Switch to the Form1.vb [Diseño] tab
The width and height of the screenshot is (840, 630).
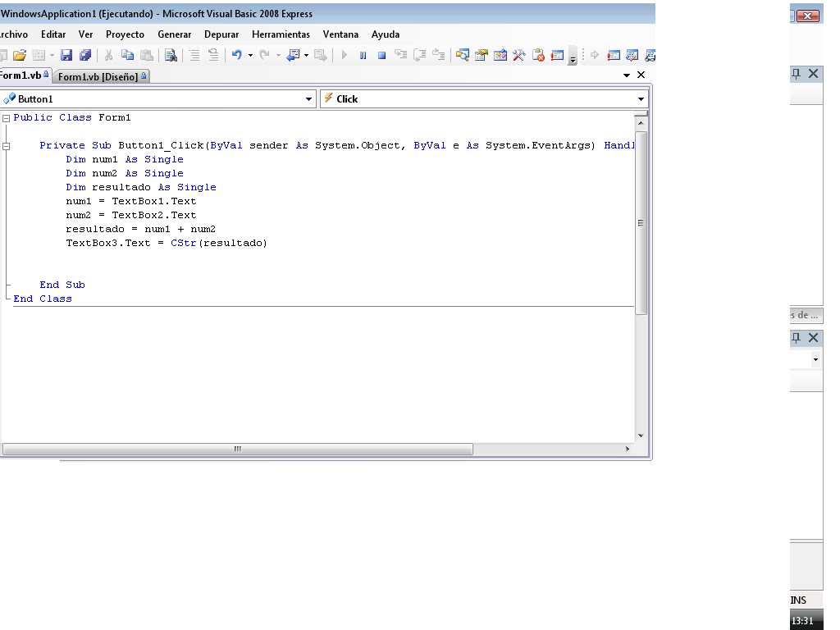click(100, 75)
